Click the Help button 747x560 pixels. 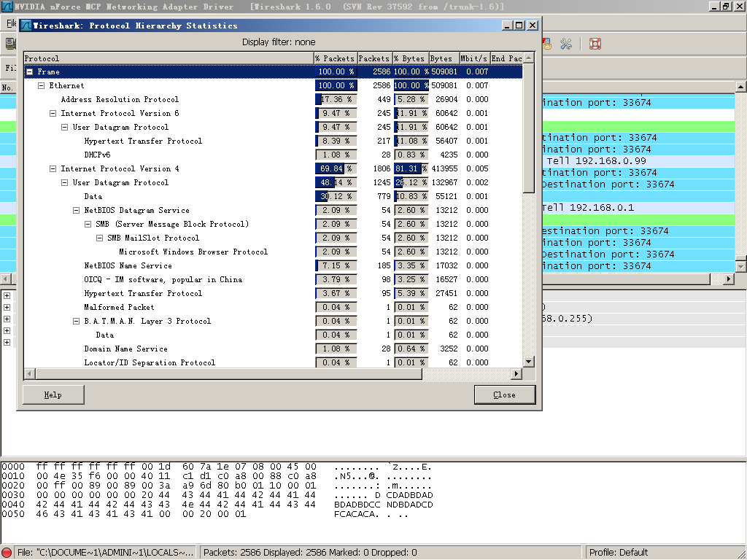pos(53,394)
